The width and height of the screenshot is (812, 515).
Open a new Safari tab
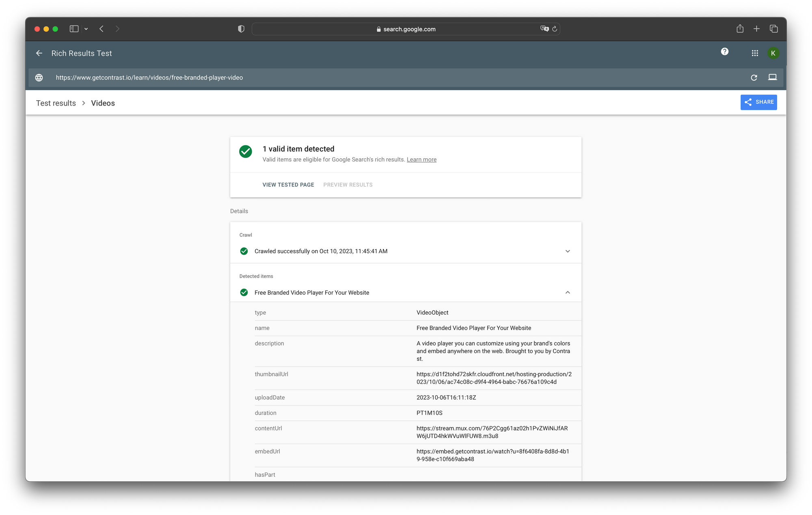pos(756,29)
